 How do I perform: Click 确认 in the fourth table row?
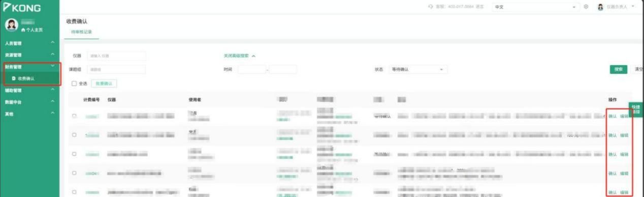(613, 173)
